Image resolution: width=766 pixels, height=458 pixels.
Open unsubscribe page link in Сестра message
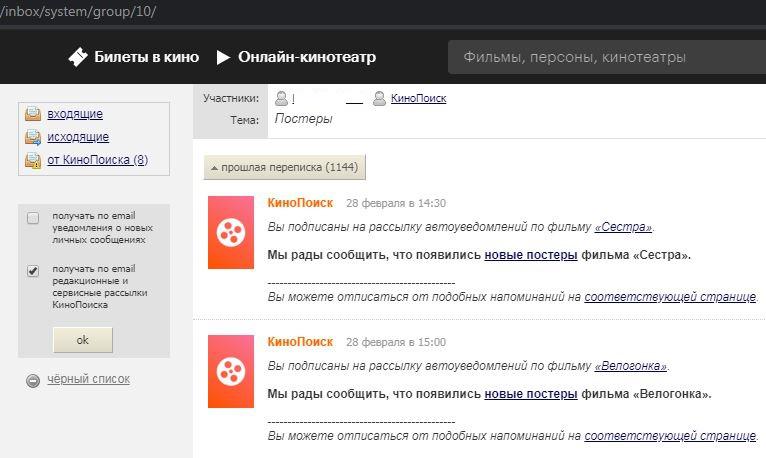point(670,297)
